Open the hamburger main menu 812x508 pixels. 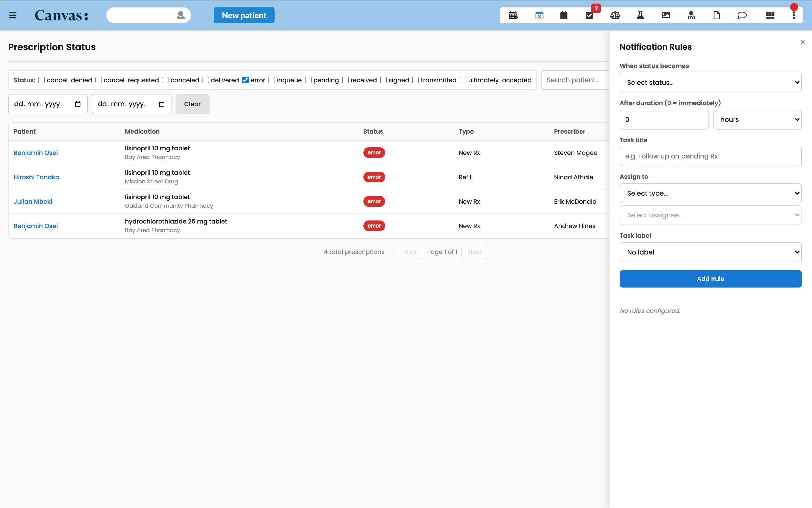point(13,15)
